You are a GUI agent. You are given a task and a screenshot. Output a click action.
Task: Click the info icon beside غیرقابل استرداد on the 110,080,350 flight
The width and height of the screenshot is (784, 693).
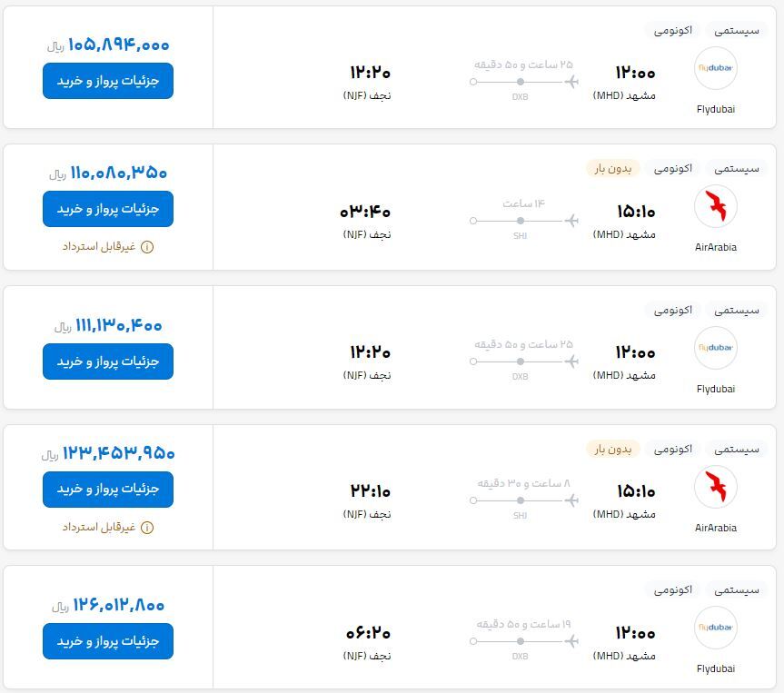point(147,247)
